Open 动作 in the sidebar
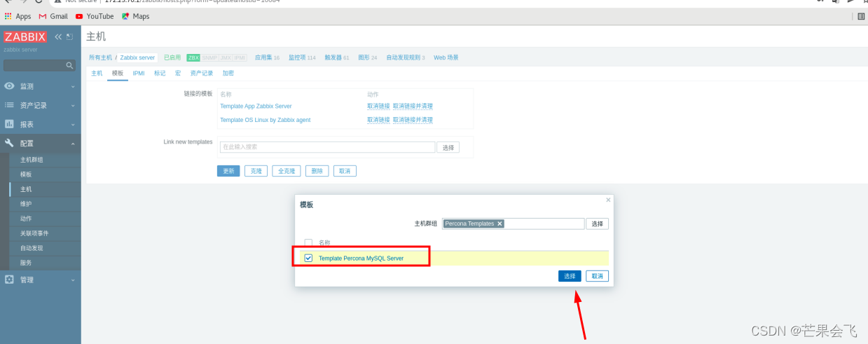This screenshot has height=344, width=868. point(26,219)
